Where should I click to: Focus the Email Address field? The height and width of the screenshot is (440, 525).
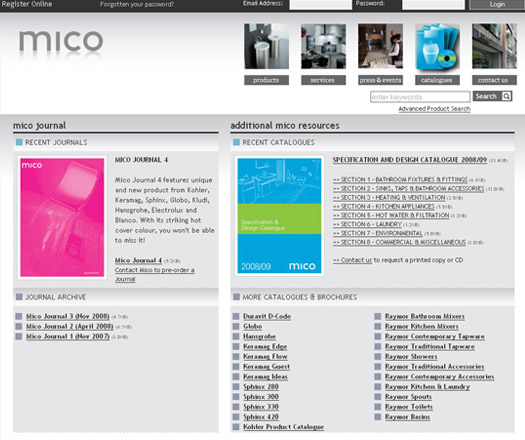pyautogui.click(x=320, y=4)
